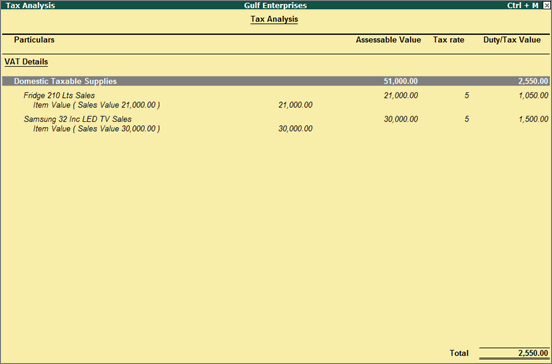Click the Tax rate column header
Viewport: 552px width, 364px height.
pyautogui.click(x=448, y=40)
